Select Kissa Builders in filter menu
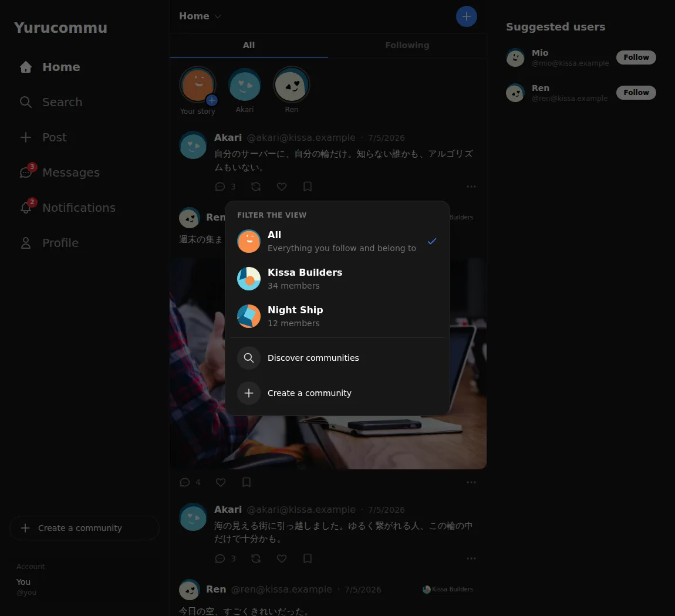 click(x=338, y=279)
